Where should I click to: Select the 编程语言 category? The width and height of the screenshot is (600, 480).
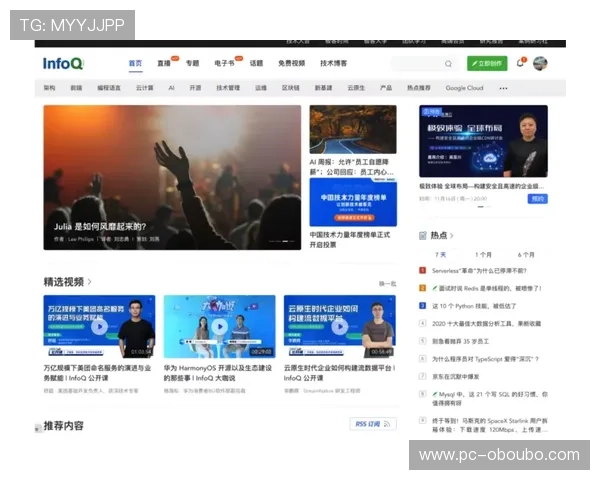pos(109,88)
